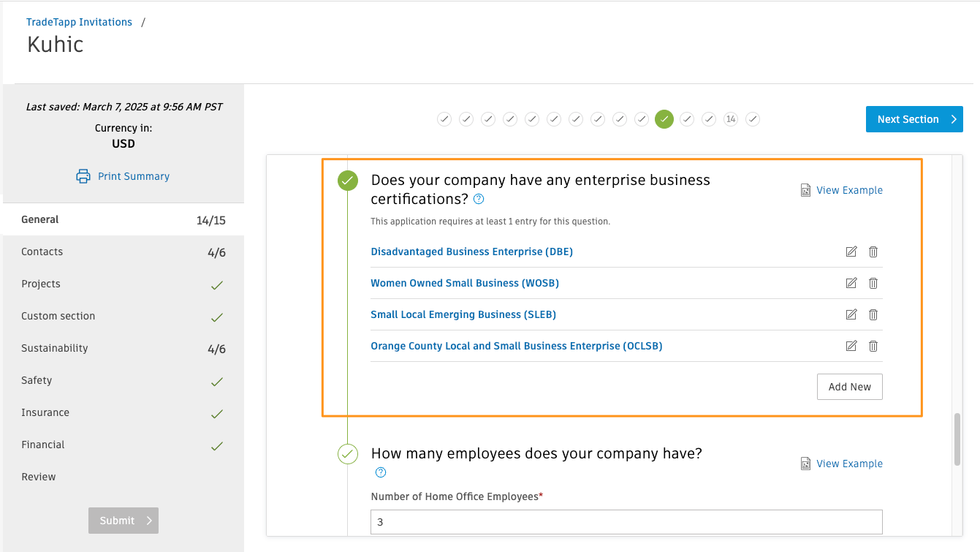Delete the Disadvantaged Business Enterprise (DBE) entry
The width and height of the screenshot is (980, 552).
[873, 252]
